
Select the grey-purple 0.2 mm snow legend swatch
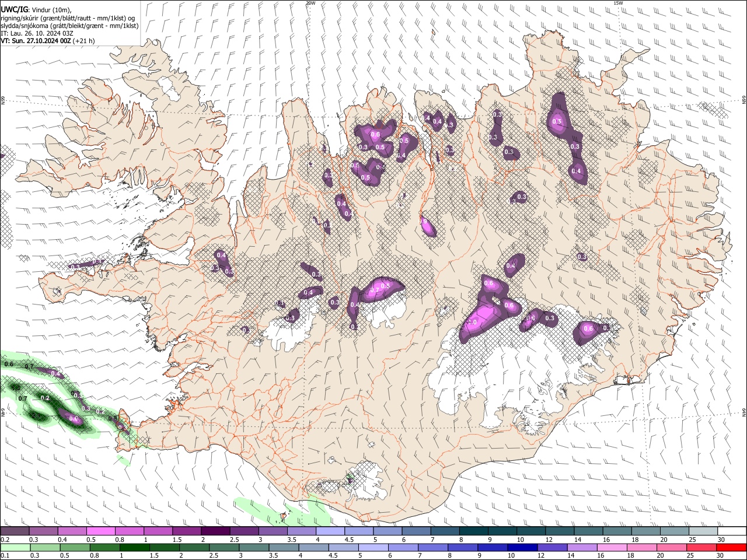coord(15,531)
